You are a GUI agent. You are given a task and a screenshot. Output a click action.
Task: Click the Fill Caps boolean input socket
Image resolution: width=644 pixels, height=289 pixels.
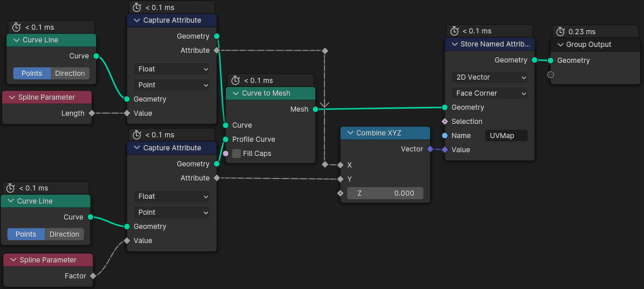pos(226,153)
